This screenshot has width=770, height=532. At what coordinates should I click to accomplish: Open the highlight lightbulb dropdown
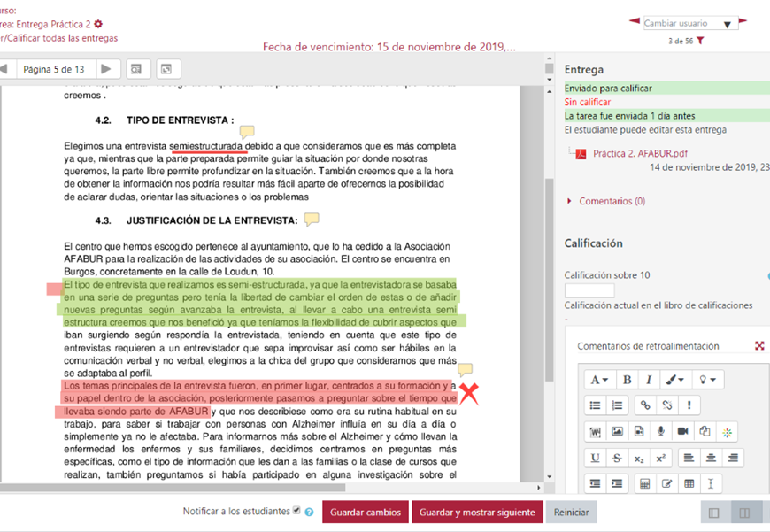[707, 380]
